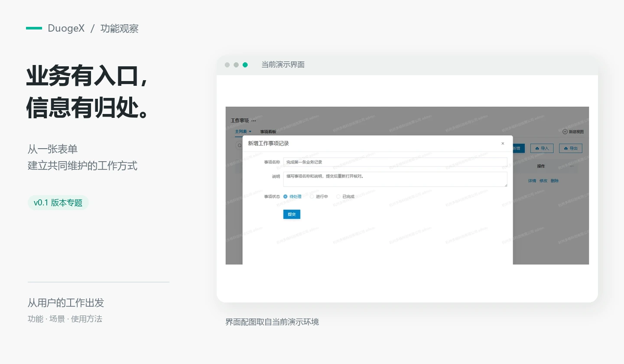Switch to the 事项看板 tab
Viewport: 624px width, 364px height.
268,132
